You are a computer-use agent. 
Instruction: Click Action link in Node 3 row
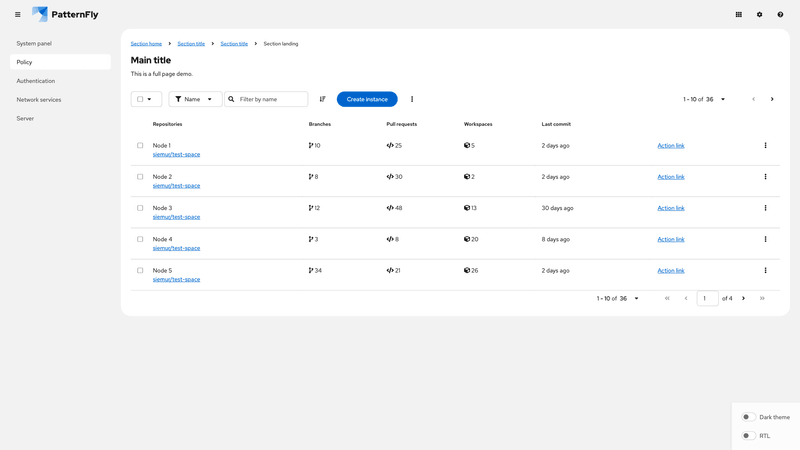pos(671,208)
